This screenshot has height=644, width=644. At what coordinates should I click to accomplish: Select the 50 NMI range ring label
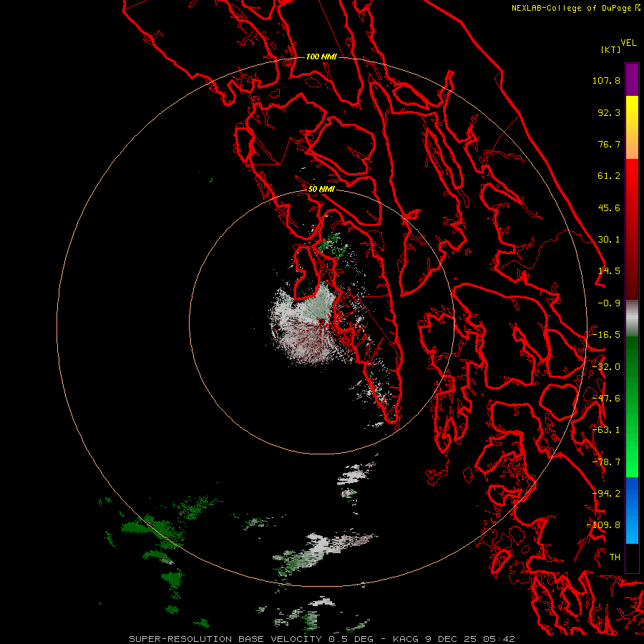click(321, 189)
